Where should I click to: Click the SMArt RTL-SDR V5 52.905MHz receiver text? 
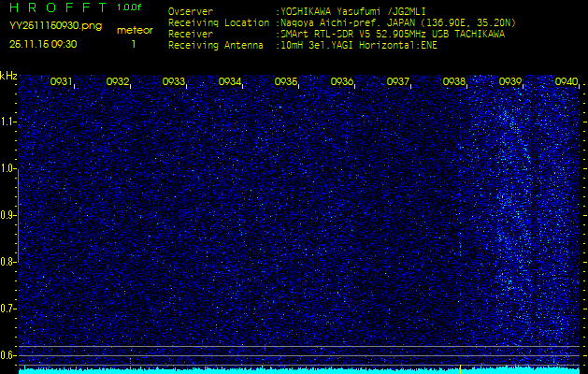[x=393, y=35]
